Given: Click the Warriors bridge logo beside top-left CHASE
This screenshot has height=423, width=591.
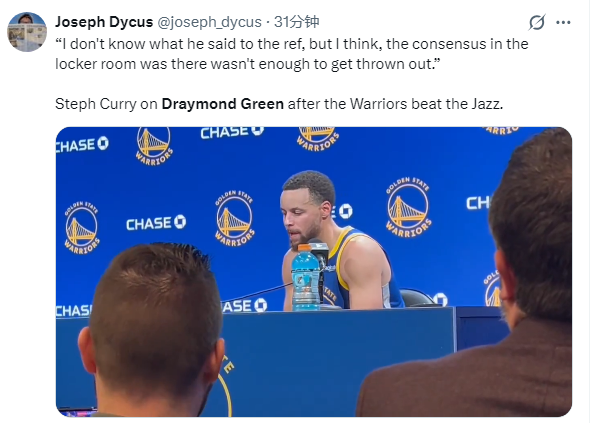Looking at the screenshot, I should click(x=153, y=146).
